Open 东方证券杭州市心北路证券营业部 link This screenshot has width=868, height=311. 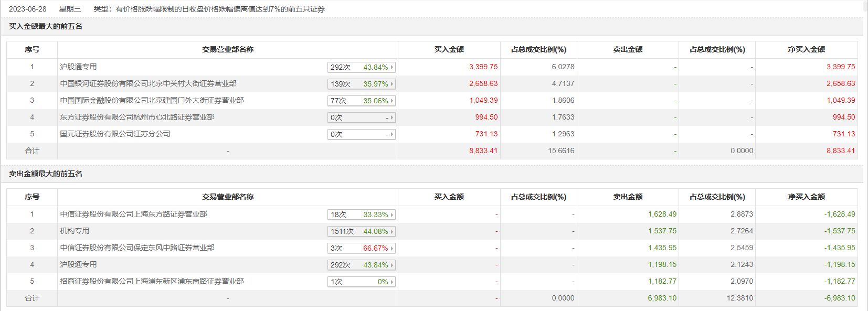(x=137, y=117)
